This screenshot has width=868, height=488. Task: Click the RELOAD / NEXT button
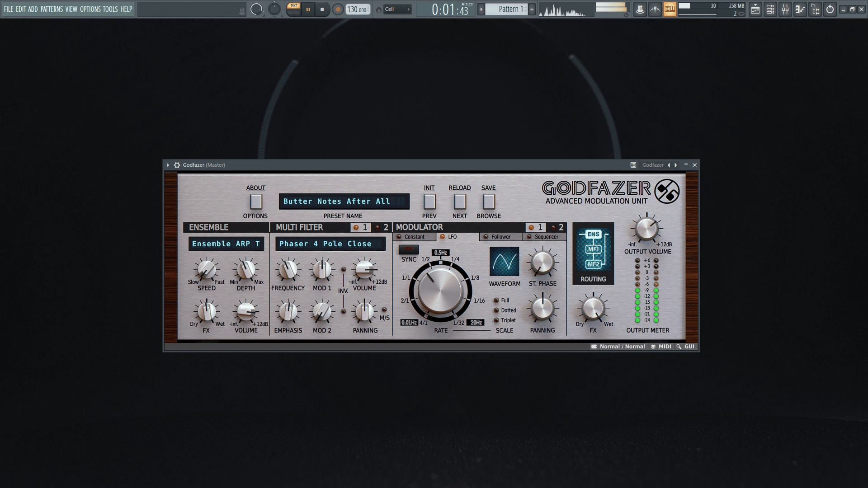tap(460, 202)
